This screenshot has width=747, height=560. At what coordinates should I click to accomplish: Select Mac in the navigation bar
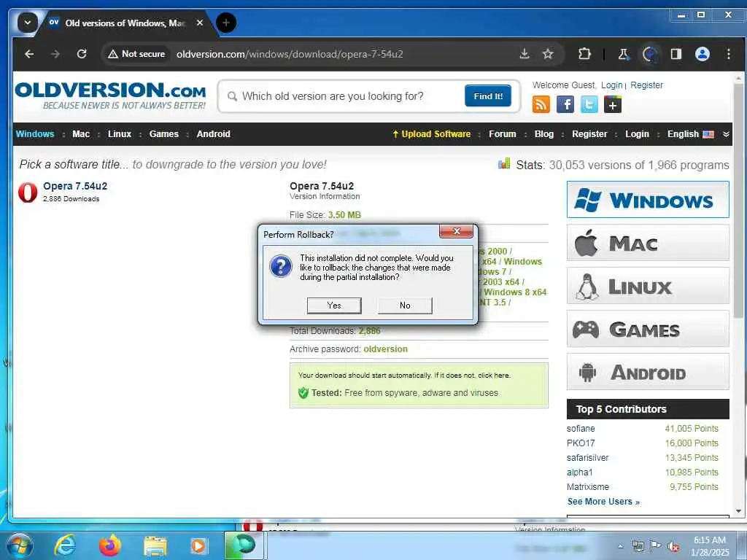point(81,134)
